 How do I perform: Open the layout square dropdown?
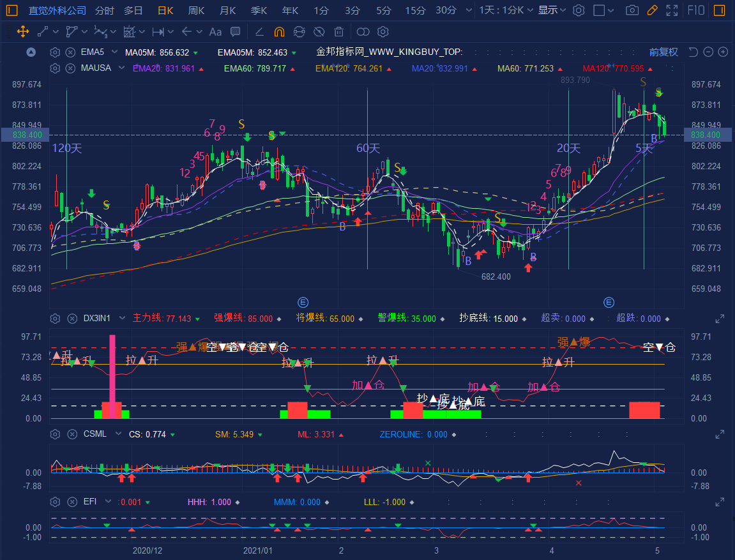pyautogui.click(x=603, y=10)
